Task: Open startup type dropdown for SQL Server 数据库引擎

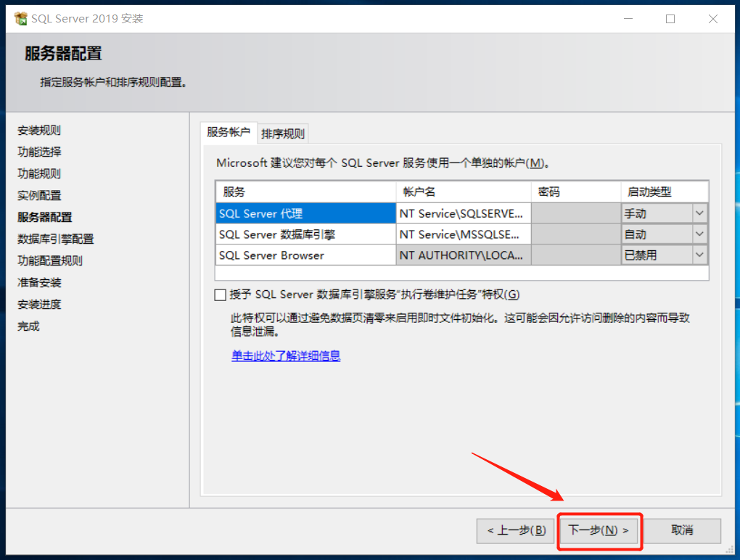Action: [699, 234]
